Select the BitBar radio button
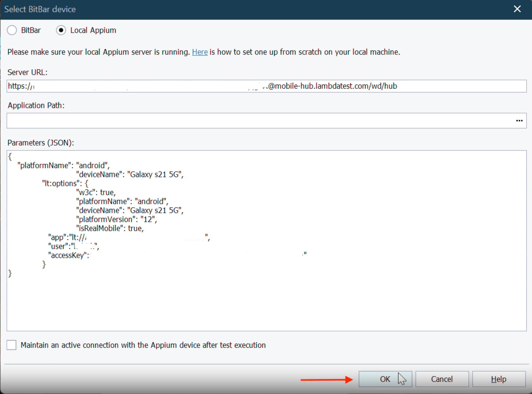This screenshot has width=532, height=394. pyautogui.click(x=12, y=30)
